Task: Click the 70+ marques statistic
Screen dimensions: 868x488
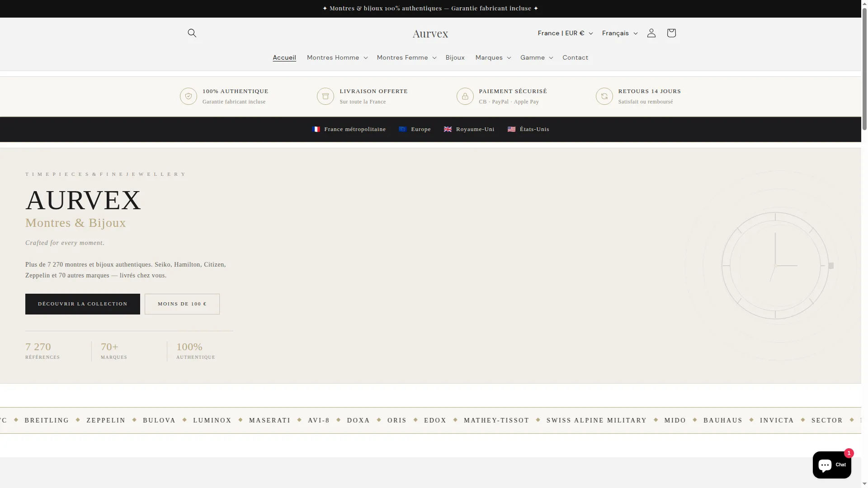Action: pyautogui.click(x=114, y=351)
